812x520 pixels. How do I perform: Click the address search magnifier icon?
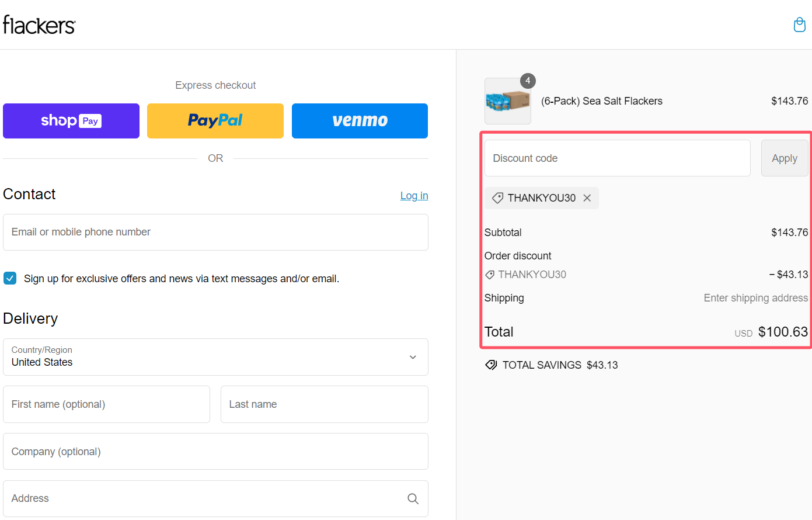pyautogui.click(x=413, y=498)
